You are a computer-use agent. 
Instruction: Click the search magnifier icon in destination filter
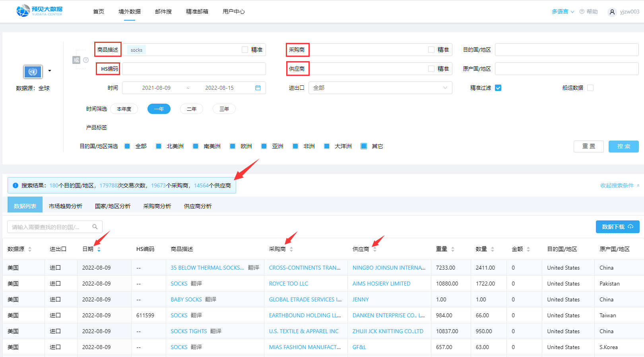click(95, 227)
